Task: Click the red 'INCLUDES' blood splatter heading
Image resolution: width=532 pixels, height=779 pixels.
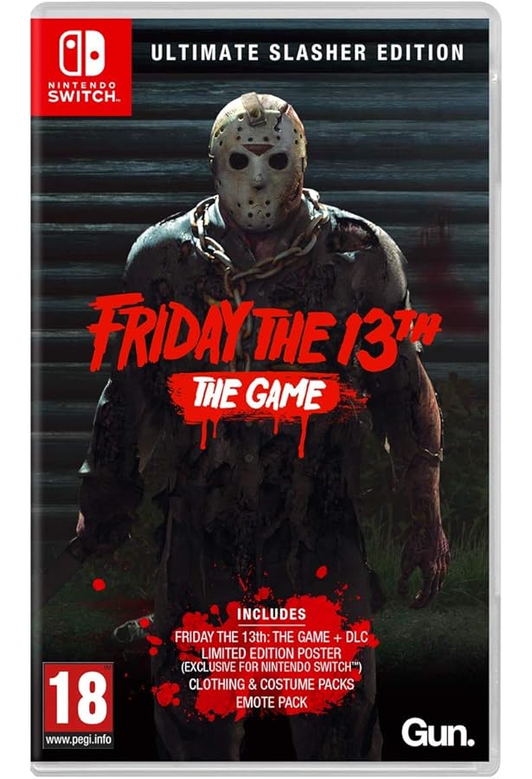Action: coord(271,614)
